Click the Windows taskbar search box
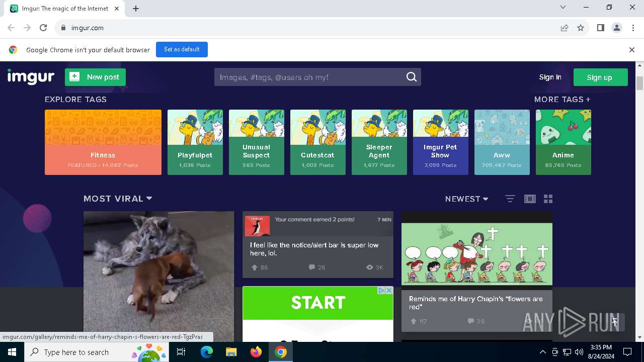644x362 pixels. pos(97,352)
